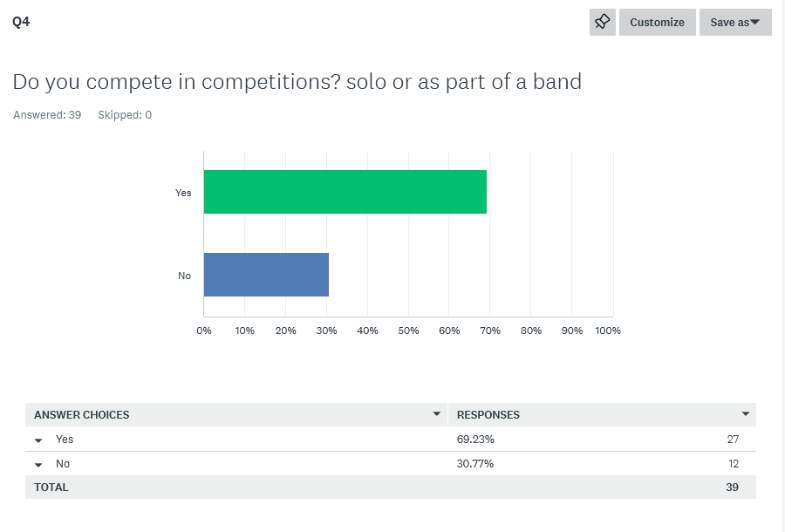Image resolution: width=785 pixels, height=532 pixels.
Task: Open the Answer Choices column sort arrow
Action: pyautogui.click(x=437, y=414)
